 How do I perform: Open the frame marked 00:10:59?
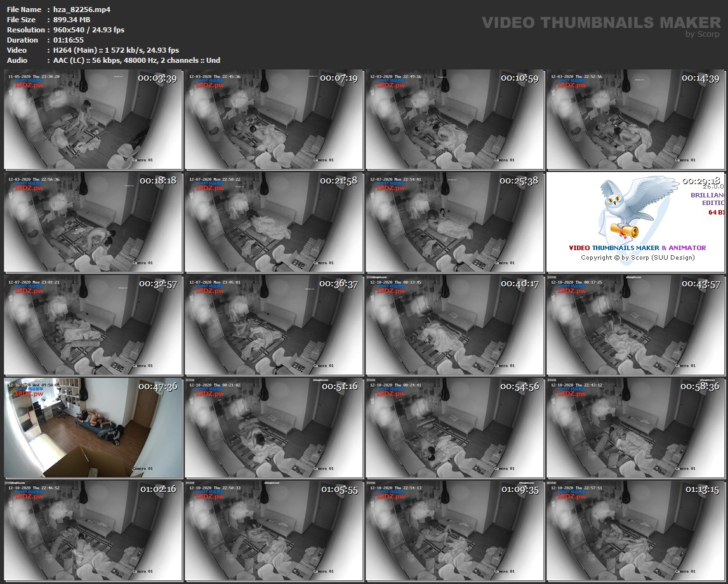454,120
